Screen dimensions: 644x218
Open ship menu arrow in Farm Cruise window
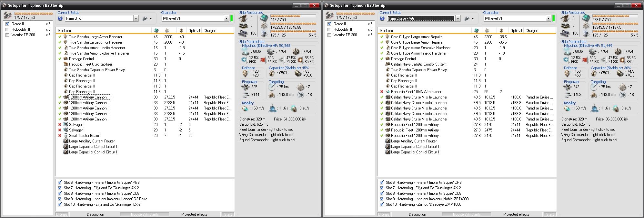473,19
